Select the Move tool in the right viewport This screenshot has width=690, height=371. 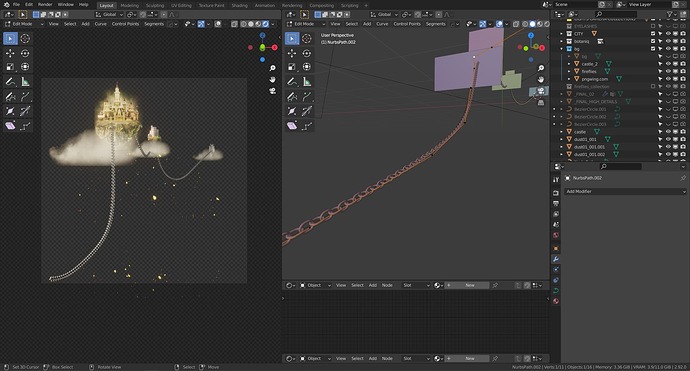coord(292,53)
